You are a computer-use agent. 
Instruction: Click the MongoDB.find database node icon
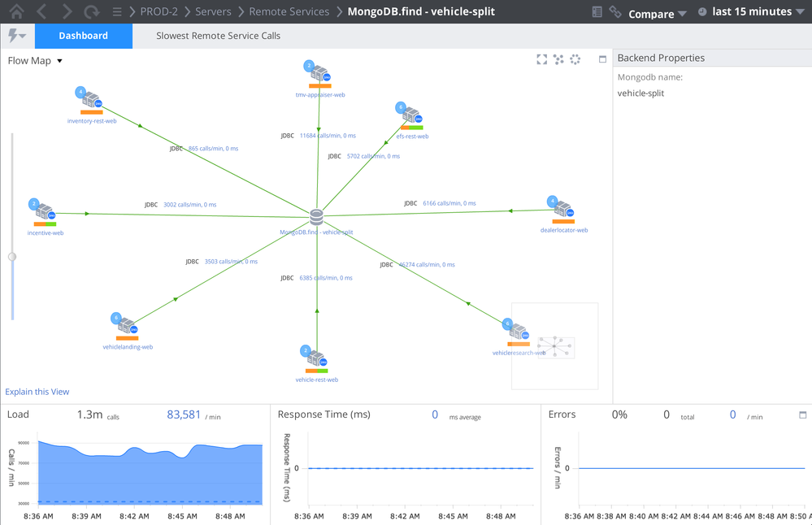pyautogui.click(x=316, y=217)
